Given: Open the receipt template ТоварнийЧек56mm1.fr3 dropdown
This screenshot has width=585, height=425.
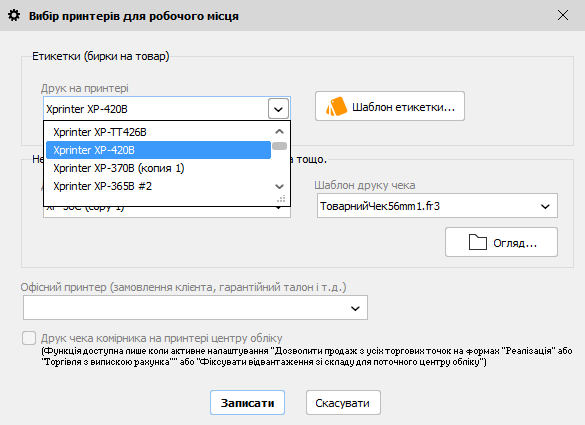Looking at the screenshot, I should [437, 206].
